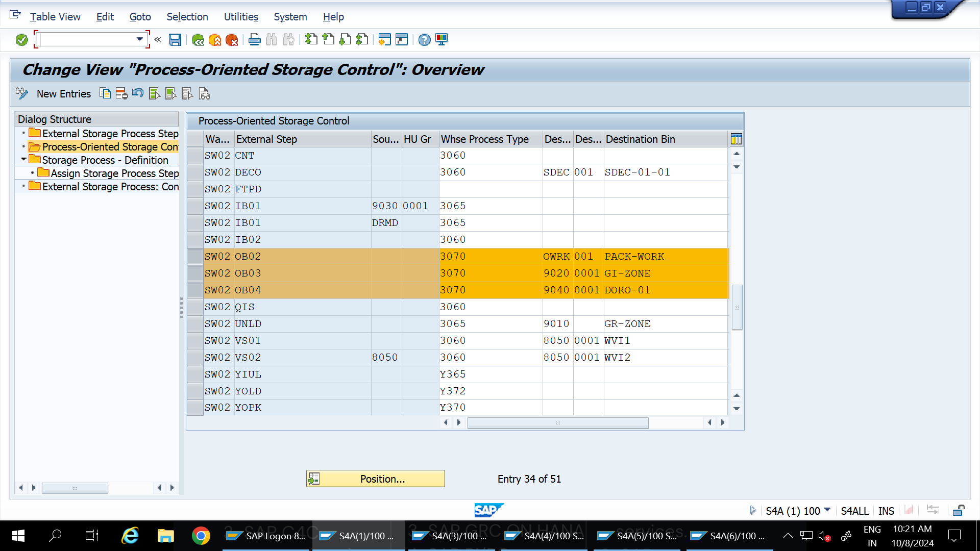Click the New Entries button
The width and height of the screenshot is (980, 551).
tap(64, 94)
